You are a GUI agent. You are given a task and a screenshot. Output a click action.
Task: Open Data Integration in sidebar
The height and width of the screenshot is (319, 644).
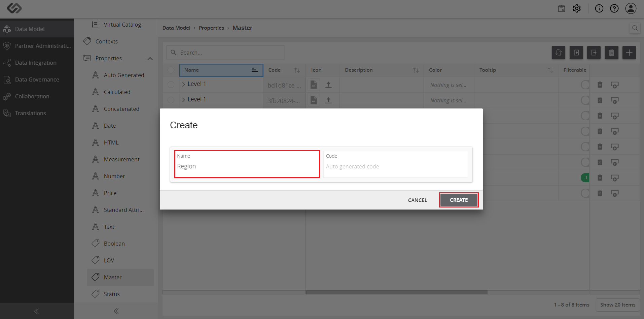point(37,63)
